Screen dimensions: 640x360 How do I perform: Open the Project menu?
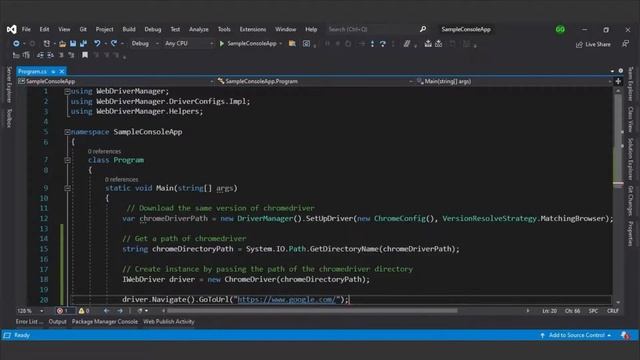(104, 29)
